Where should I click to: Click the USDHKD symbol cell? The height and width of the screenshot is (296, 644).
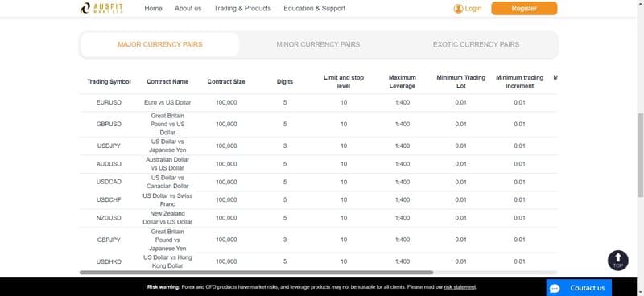pyautogui.click(x=109, y=261)
